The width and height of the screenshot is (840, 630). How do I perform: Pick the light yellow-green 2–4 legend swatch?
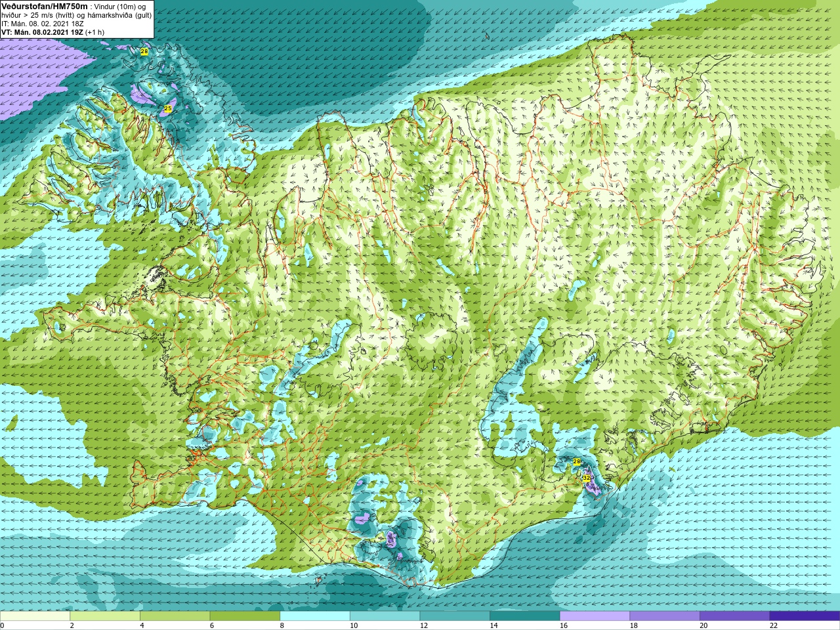(105, 616)
